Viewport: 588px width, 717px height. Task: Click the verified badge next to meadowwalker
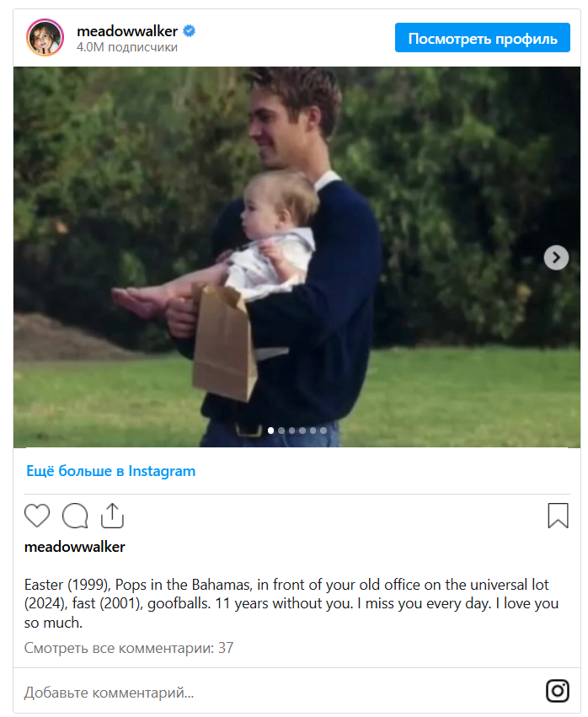pyautogui.click(x=190, y=31)
